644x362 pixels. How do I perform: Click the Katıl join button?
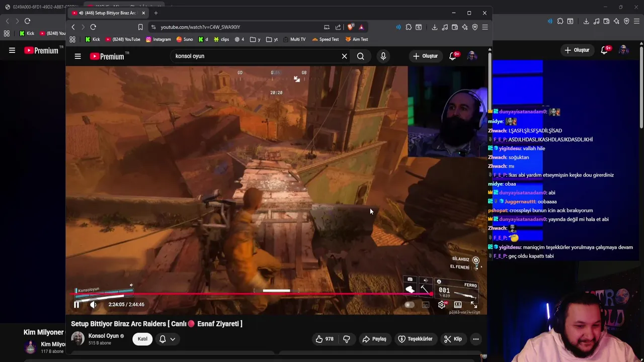(x=142, y=339)
